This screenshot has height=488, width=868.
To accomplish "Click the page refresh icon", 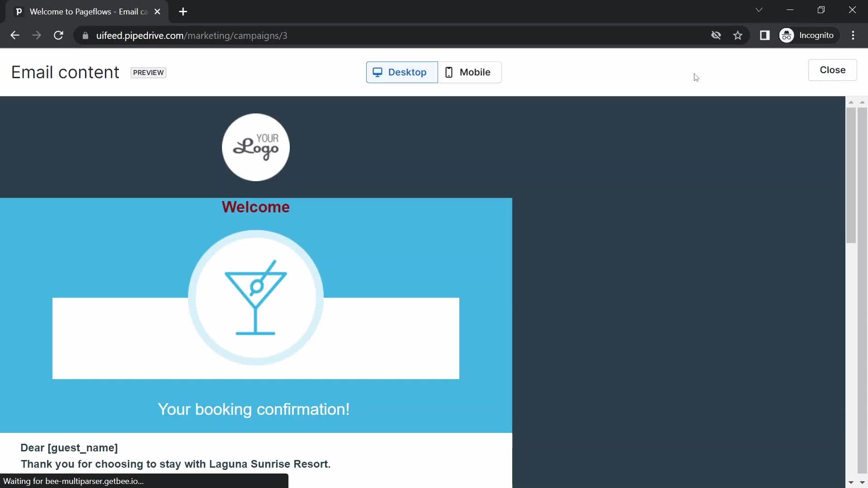I will tap(58, 35).
